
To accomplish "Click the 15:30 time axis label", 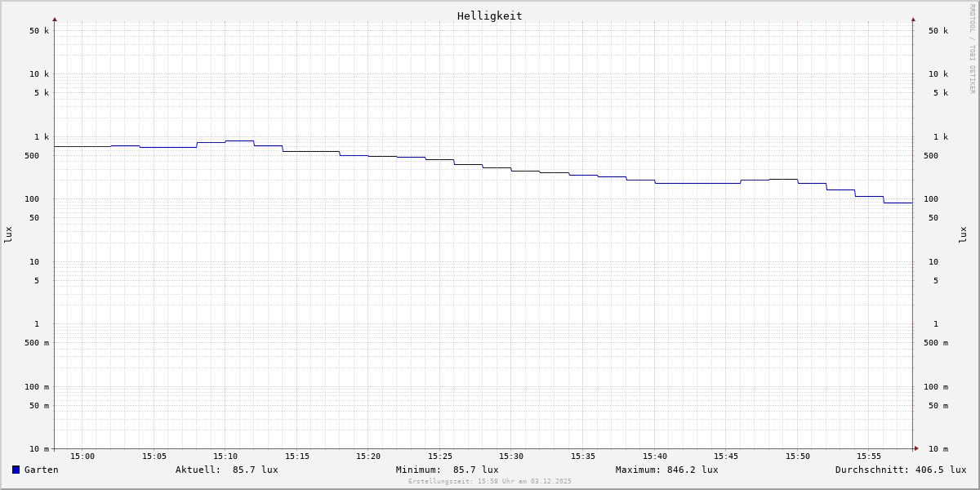I will [511, 457].
